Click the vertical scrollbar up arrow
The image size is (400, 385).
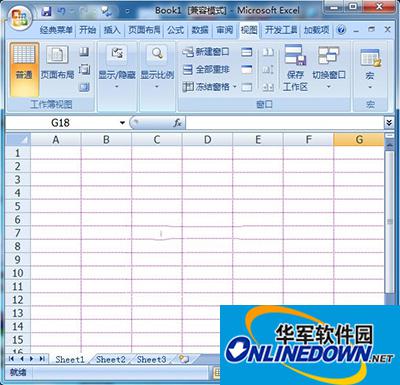coord(389,145)
